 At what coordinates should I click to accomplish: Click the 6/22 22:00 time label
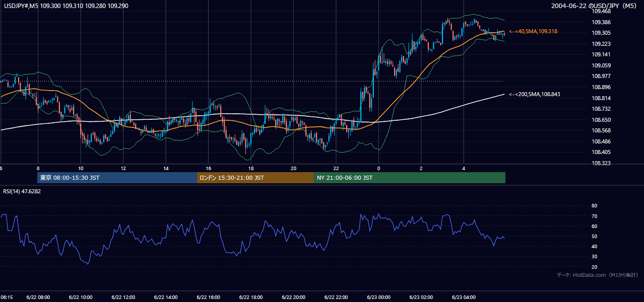click(x=336, y=297)
